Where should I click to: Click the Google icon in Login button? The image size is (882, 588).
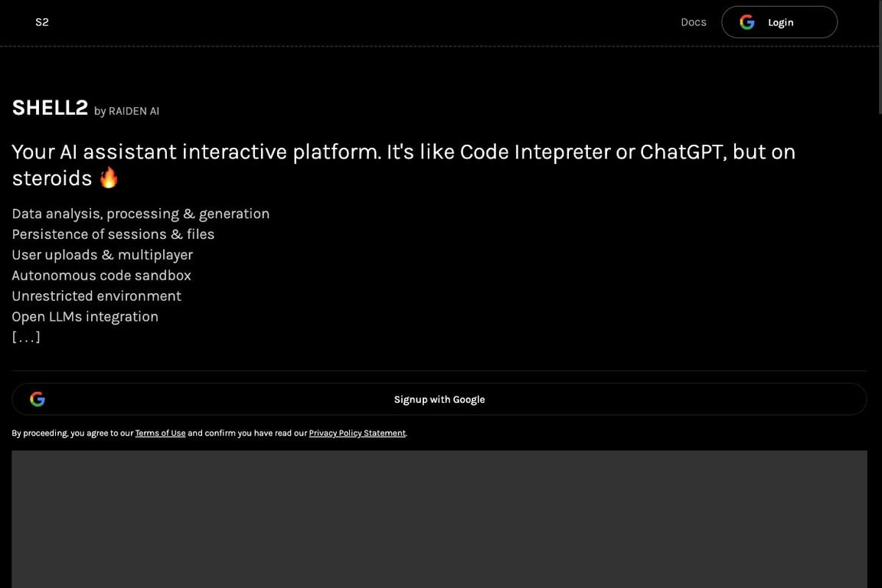click(x=746, y=22)
